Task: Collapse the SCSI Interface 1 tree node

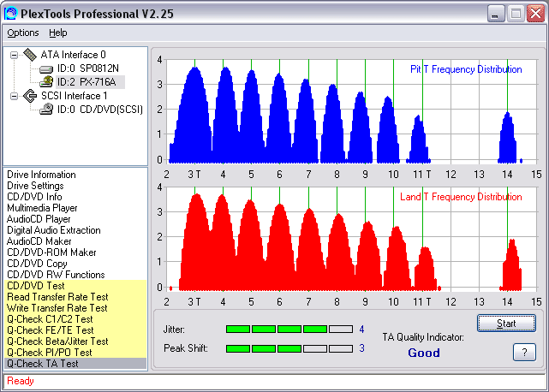Action: pyautogui.click(x=14, y=96)
